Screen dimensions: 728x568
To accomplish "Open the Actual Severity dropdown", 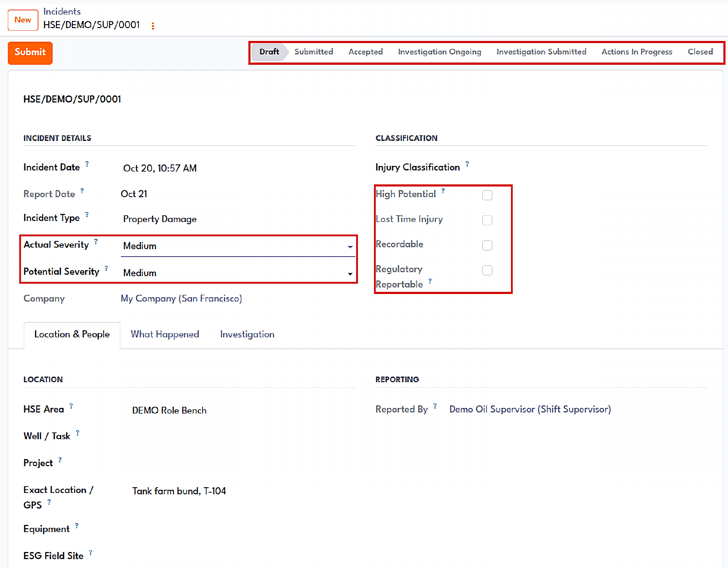I will (238, 246).
